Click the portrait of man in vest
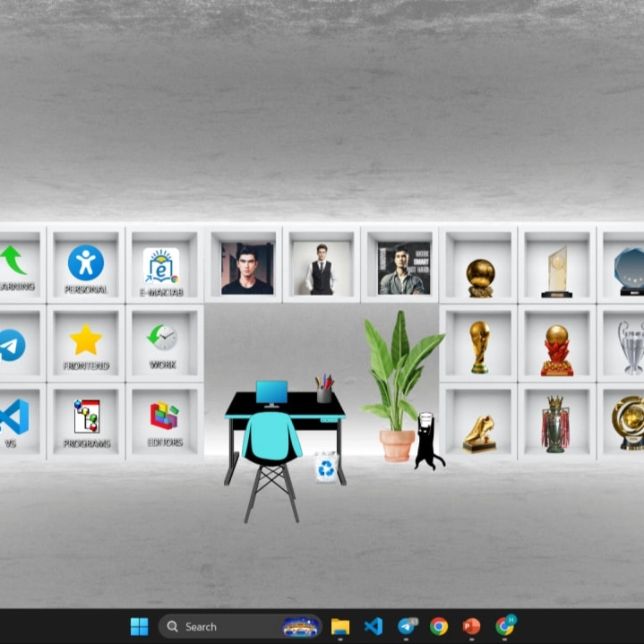The width and height of the screenshot is (644, 644). [x=320, y=268]
